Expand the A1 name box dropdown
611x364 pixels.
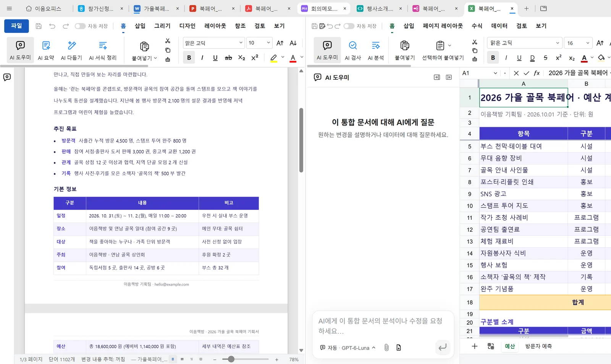pos(495,73)
